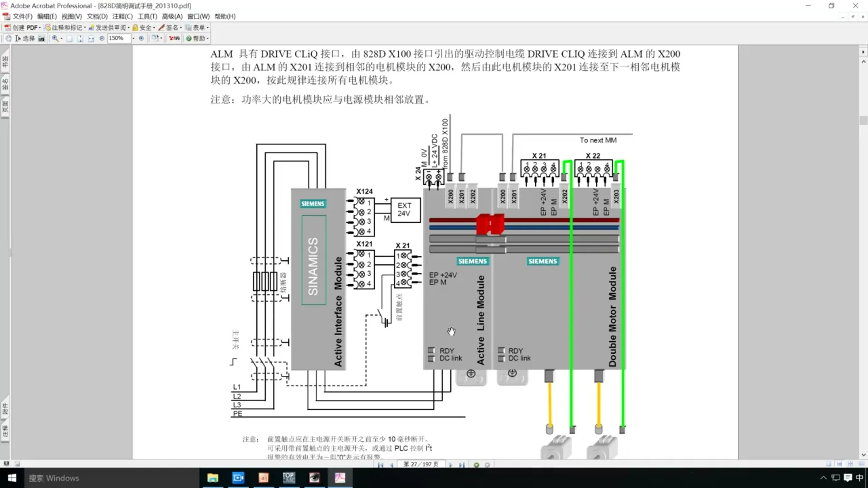Open the 高级(A) menu
This screenshot has height=488, width=868.
click(172, 16)
